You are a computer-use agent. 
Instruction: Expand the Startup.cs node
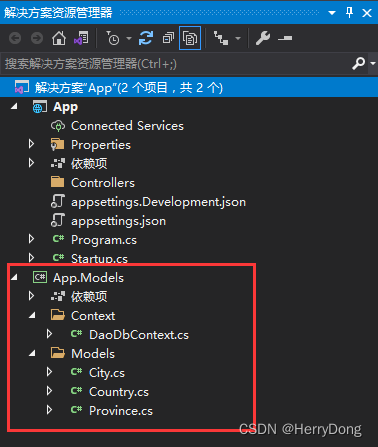[31, 258]
